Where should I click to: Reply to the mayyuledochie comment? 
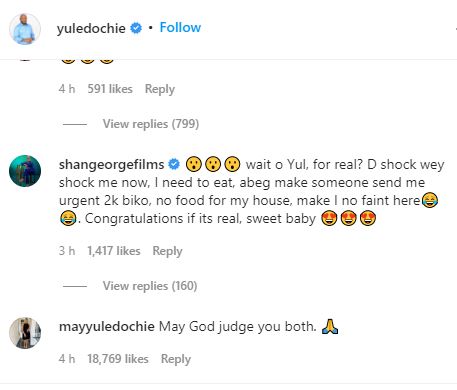click(x=176, y=359)
